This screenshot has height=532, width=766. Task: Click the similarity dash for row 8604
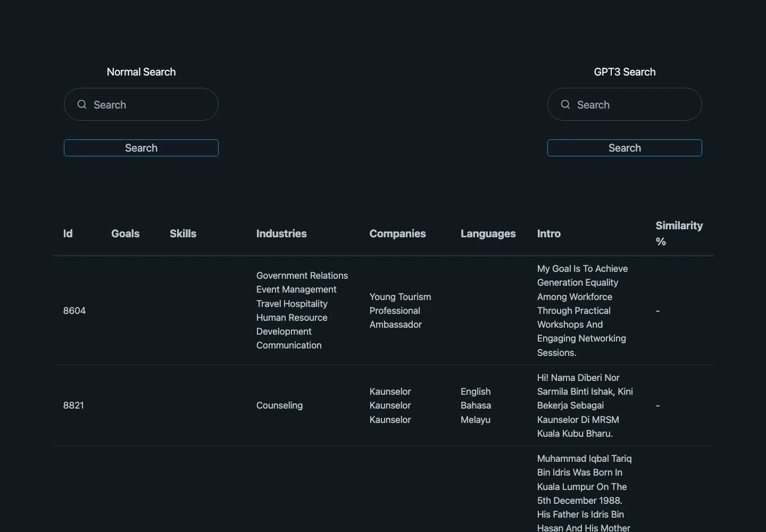coord(657,311)
